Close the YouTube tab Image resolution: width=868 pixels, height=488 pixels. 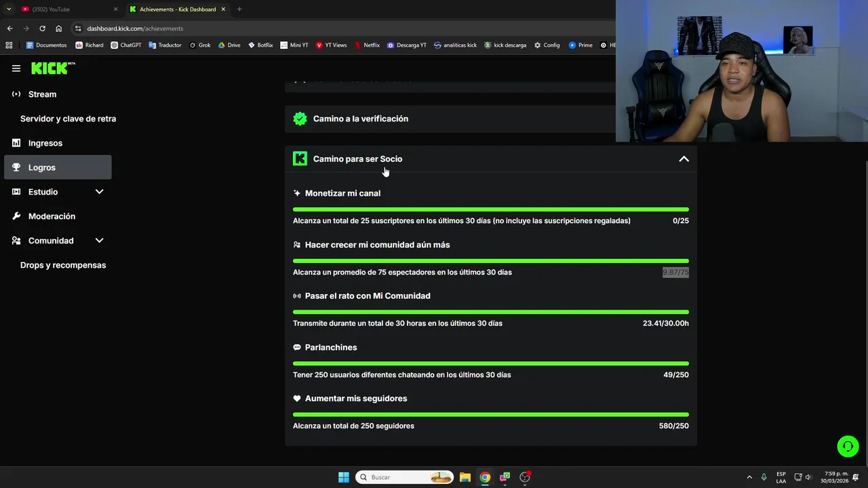pos(115,9)
